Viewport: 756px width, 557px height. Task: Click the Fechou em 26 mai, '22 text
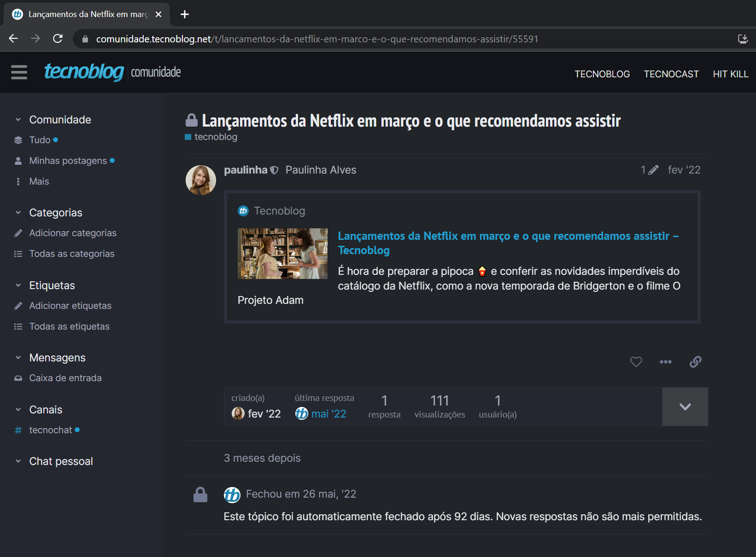coord(301,494)
